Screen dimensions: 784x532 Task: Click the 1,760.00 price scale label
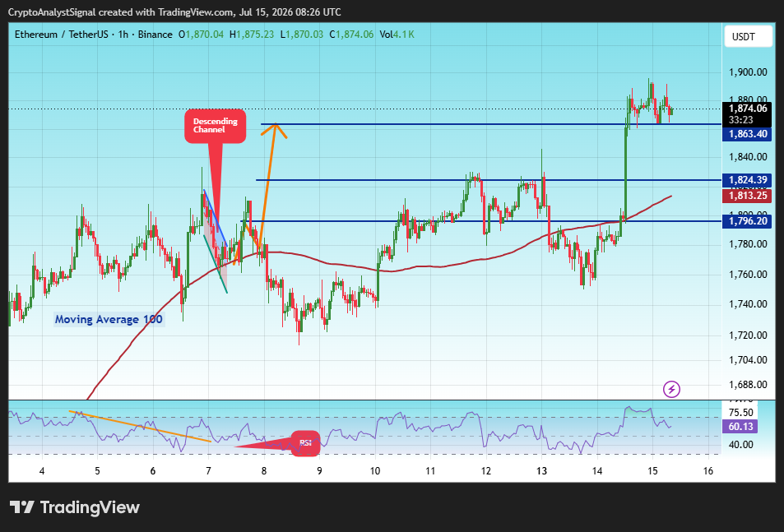(748, 275)
